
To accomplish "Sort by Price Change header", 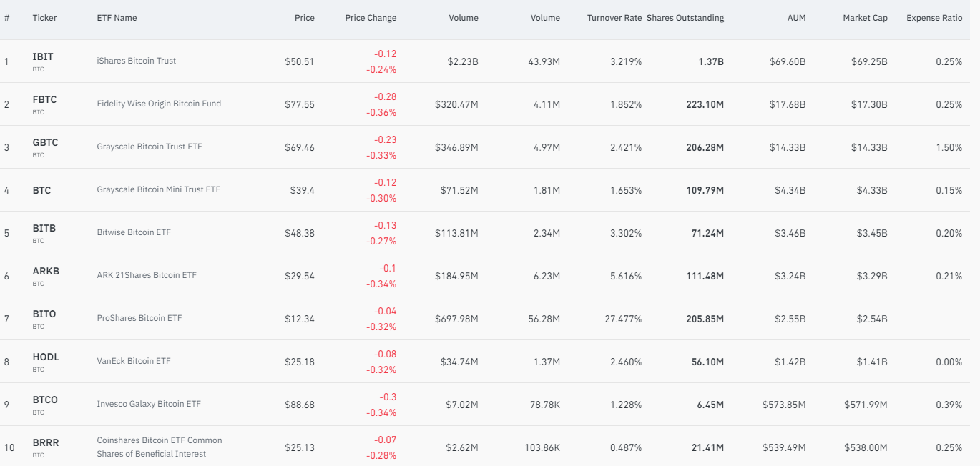I will pyautogui.click(x=370, y=18).
